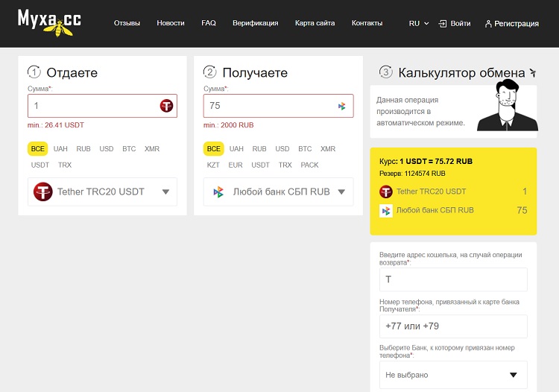
Task: Click the Myxa.cc bee logo
Action: coord(49,22)
